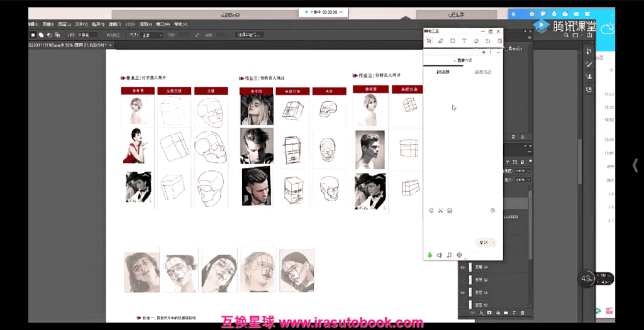Image resolution: width=644 pixels, height=330 pixels.
Task: Open the 窗口 menu
Action: [x=163, y=25]
